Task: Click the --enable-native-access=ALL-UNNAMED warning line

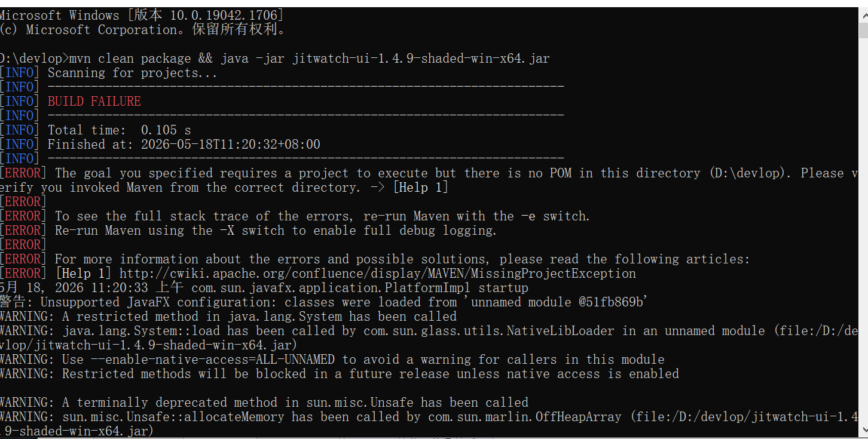Action: (332, 360)
